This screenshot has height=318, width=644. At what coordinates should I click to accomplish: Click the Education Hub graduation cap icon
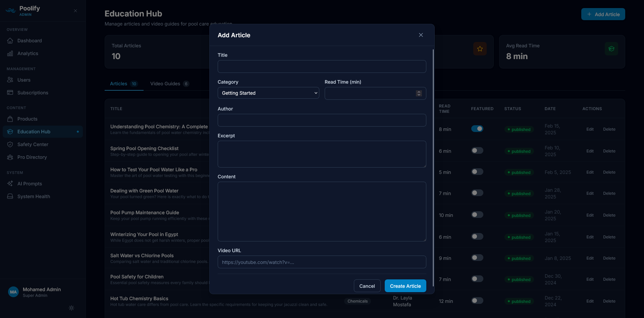[x=10, y=132]
